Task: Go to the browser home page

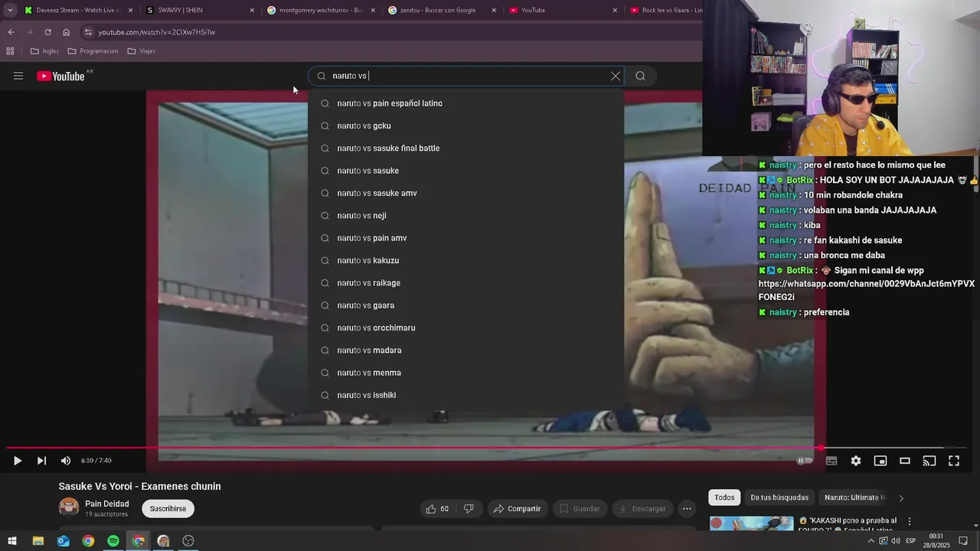Action: (66, 32)
